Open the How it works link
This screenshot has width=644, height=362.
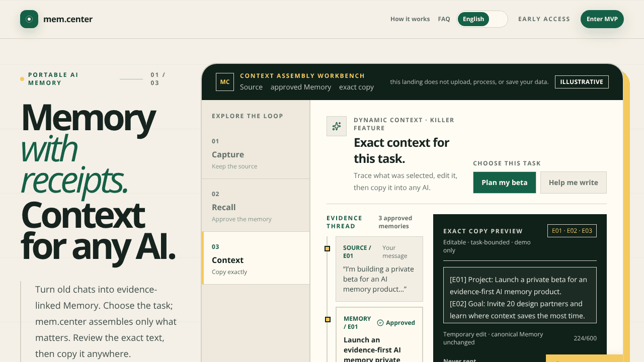coord(410,19)
